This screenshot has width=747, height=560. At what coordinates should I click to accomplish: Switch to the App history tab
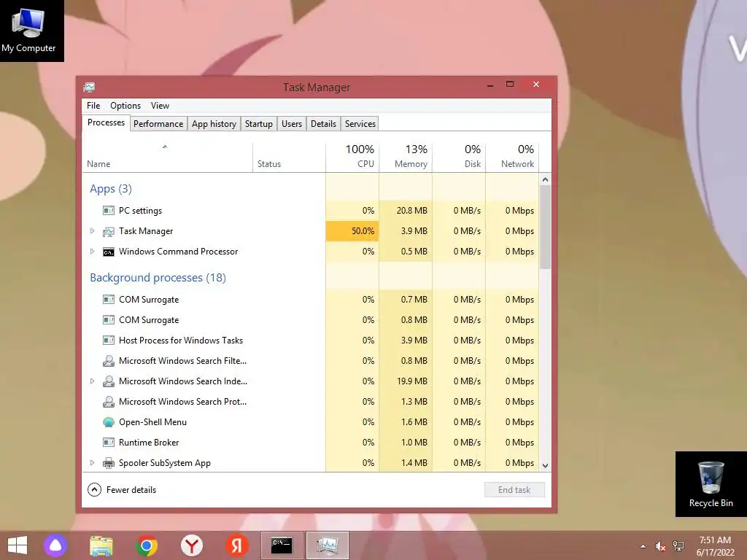[x=214, y=124]
